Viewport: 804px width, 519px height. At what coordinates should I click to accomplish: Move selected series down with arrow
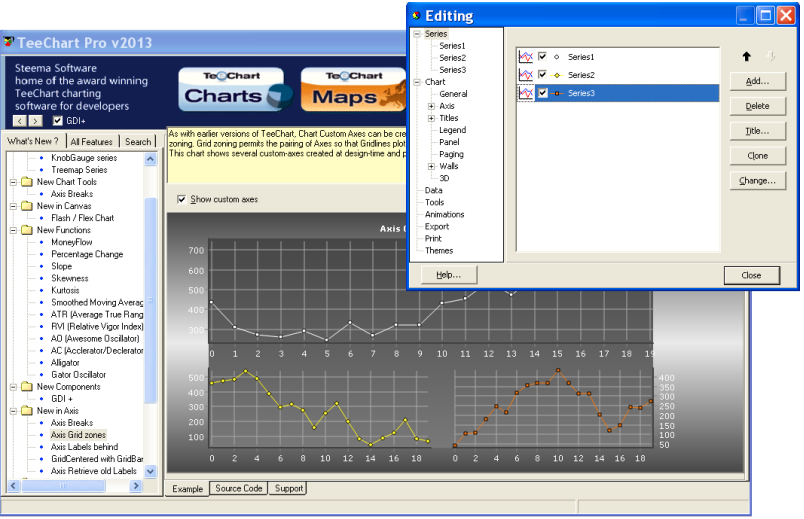(x=771, y=56)
